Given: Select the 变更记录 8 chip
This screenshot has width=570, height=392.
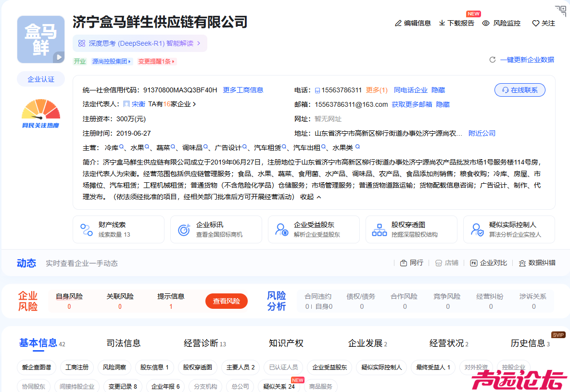Looking at the screenshot, I should pos(123,386).
